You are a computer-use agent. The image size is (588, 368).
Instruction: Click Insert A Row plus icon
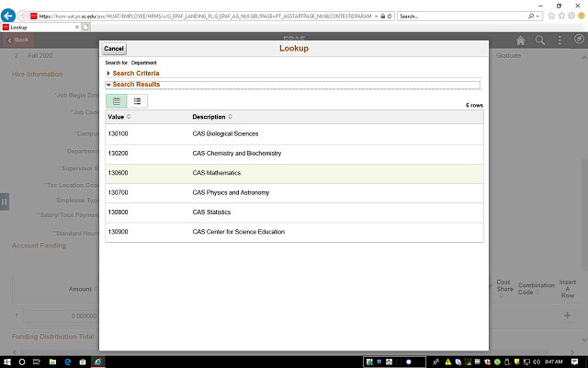[568, 316]
